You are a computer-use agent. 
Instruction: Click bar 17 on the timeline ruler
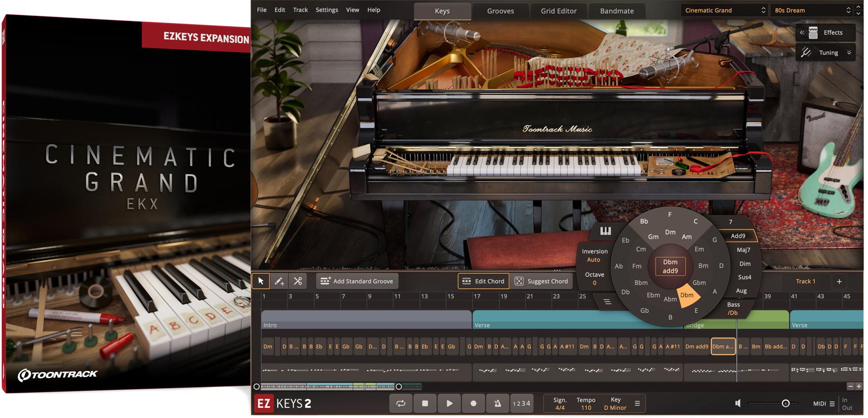477,296
